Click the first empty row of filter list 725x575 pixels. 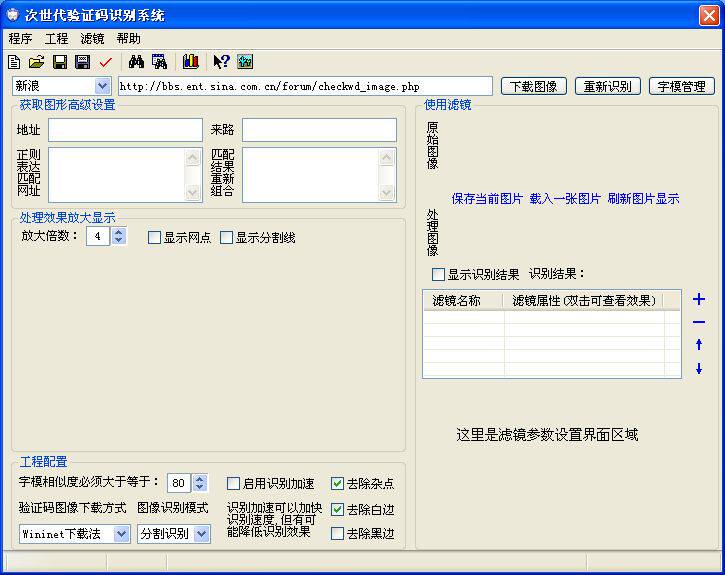(552, 317)
